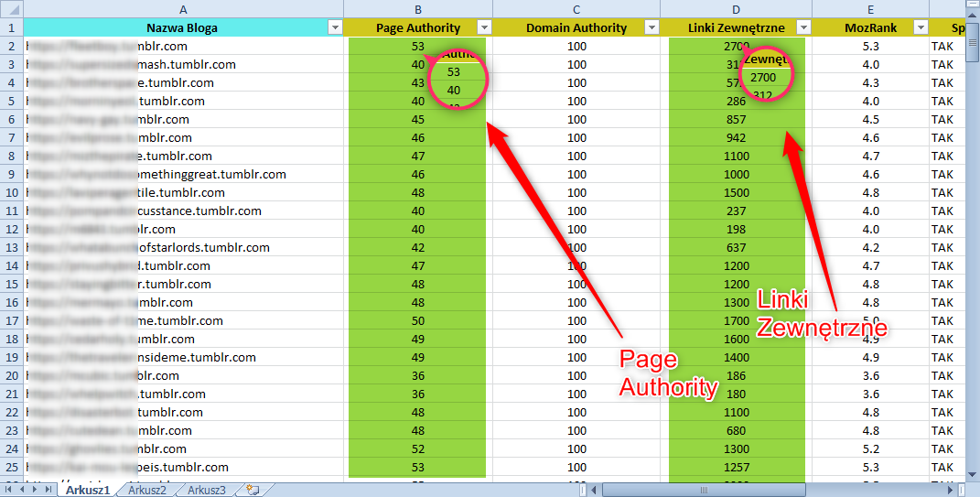Click the next sheet navigation arrow

[37, 490]
